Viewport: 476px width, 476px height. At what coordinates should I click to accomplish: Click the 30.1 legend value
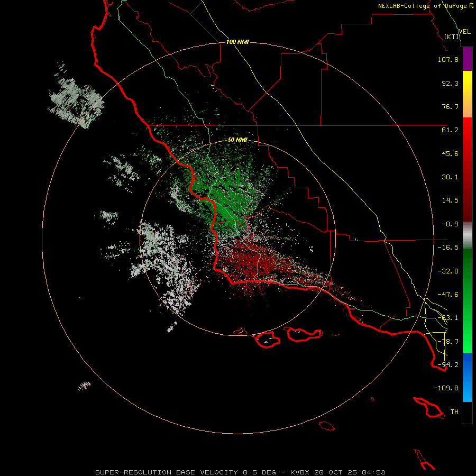click(x=450, y=177)
